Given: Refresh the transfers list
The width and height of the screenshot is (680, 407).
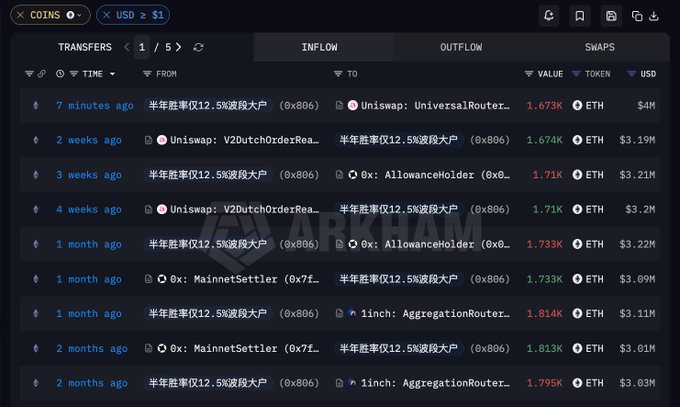Looking at the screenshot, I should 199,47.
